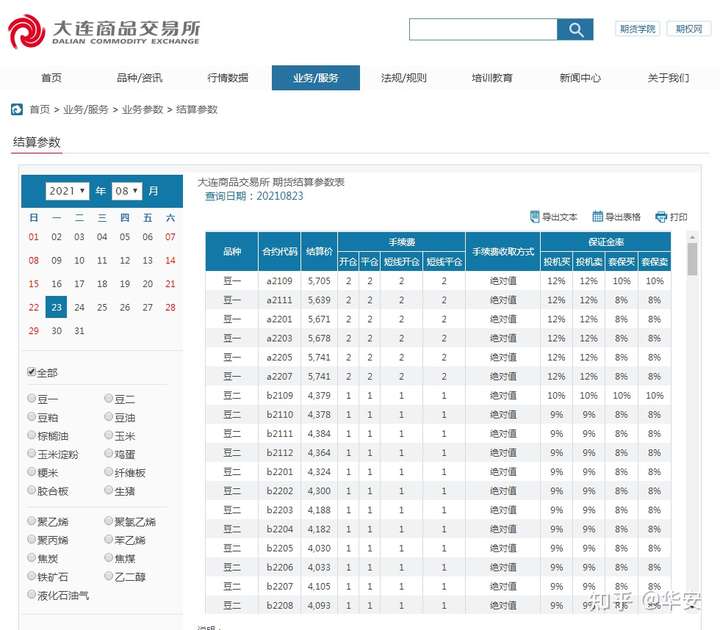Image resolution: width=720 pixels, height=630 pixels.
Task: Go to the 首页 nav tab
Action: pyautogui.click(x=51, y=78)
